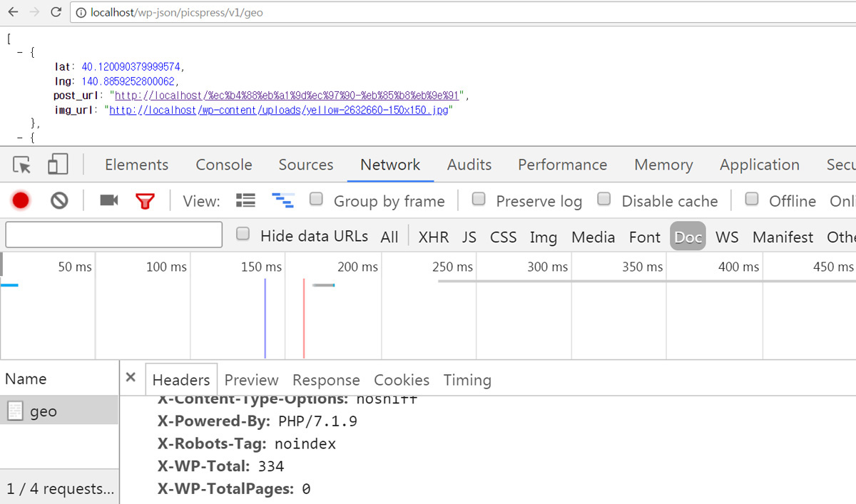Open the Application tab
This screenshot has width=856, height=504.
[760, 165]
